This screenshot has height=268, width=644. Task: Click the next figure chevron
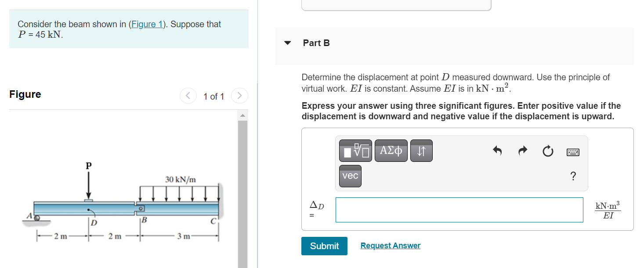point(239,96)
